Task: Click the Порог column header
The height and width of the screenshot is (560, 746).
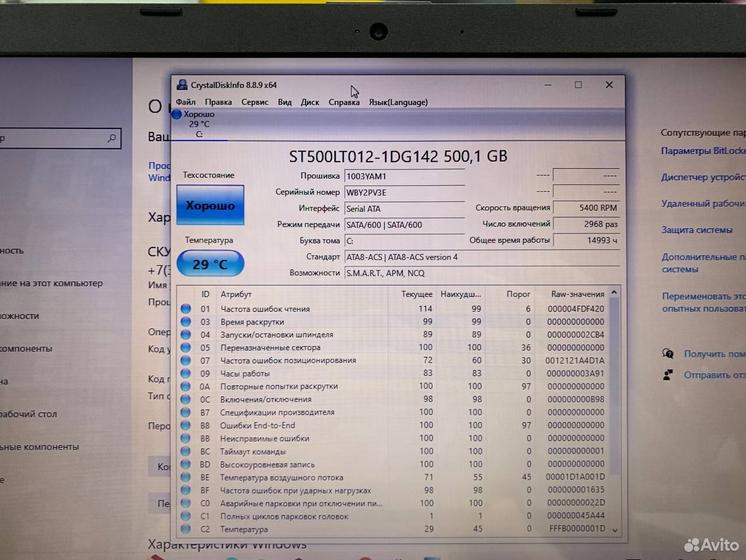Action: tap(518, 294)
